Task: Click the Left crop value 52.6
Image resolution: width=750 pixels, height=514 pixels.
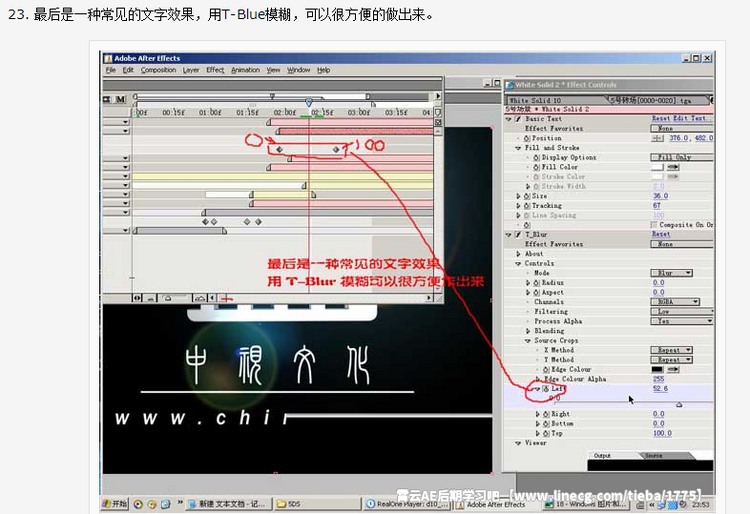Action: [661, 389]
